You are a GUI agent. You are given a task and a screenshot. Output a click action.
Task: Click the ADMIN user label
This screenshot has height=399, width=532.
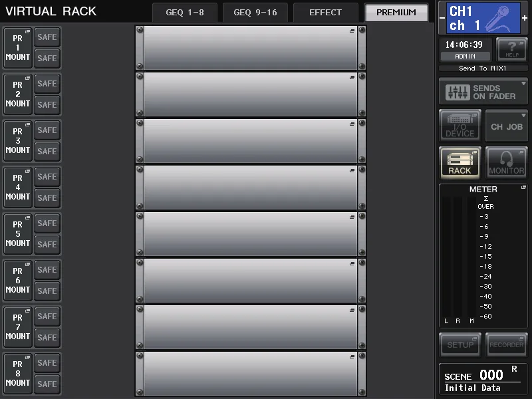(x=465, y=57)
